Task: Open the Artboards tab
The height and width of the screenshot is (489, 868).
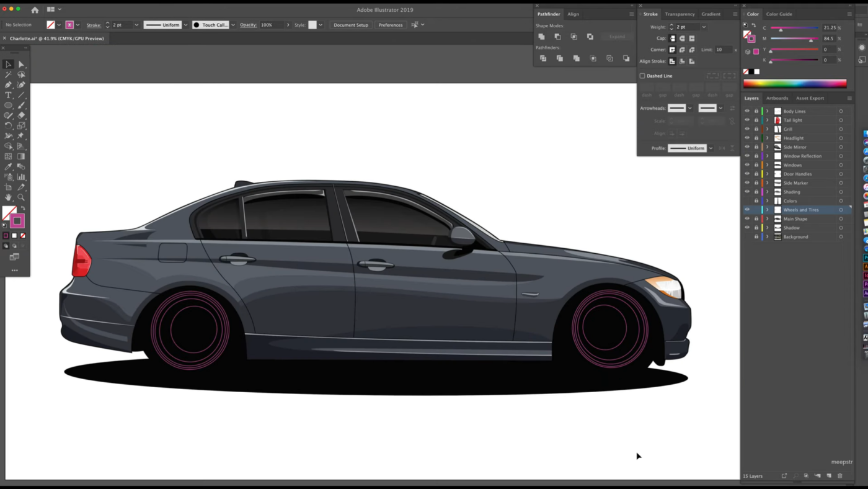Action: (x=777, y=98)
